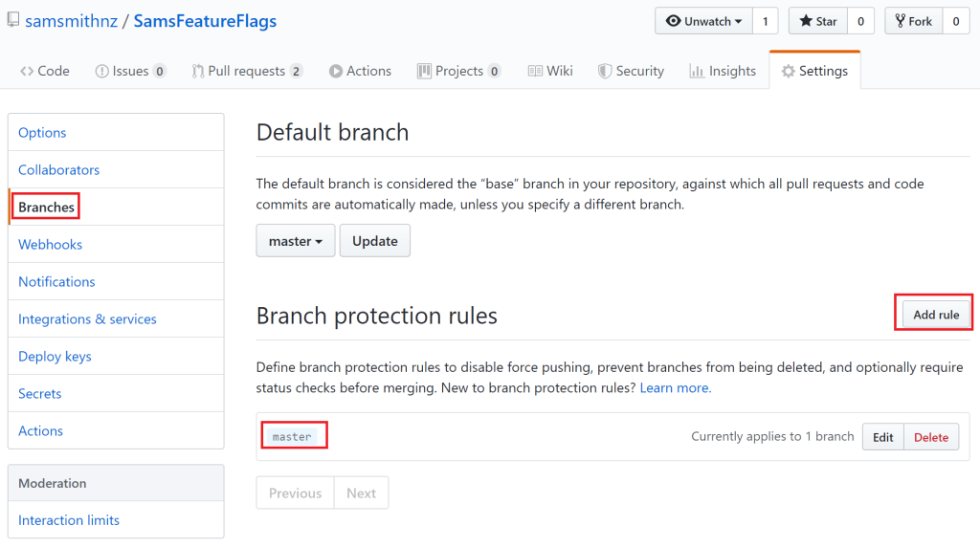Click the Add rule button
The image size is (980, 548).
click(x=935, y=315)
